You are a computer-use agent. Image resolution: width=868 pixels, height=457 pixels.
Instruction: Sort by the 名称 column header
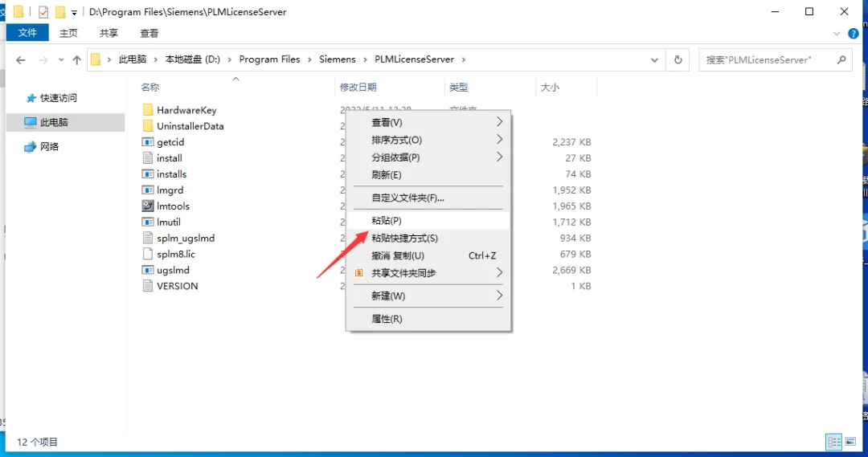pyautogui.click(x=150, y=87)
